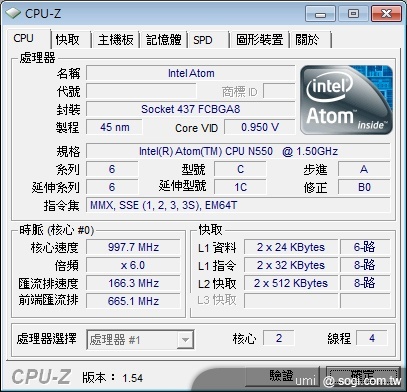
Task: Click the empty L3 快取 size field
Action: [291, 301]
